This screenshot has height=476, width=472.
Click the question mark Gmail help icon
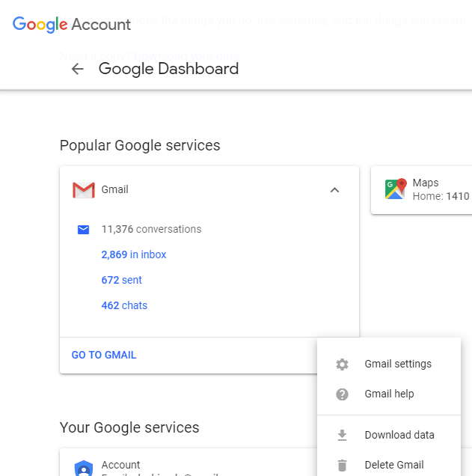tap(343, 394)
